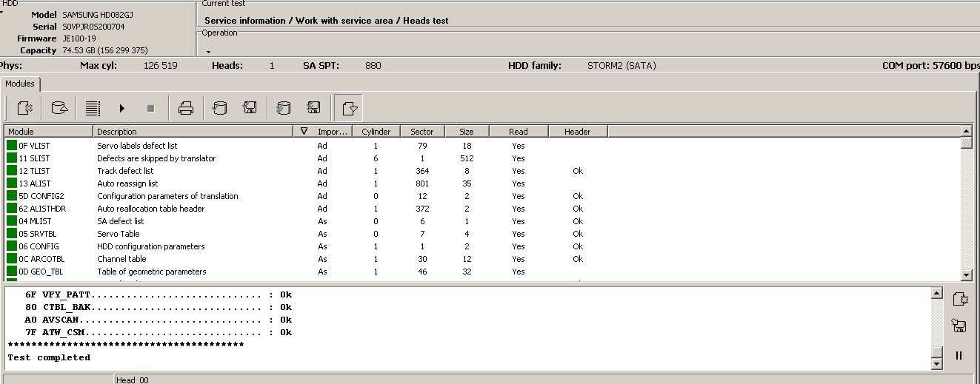The image size is (980, 384).
Task: Click green status square of 0F VLIST
Action: pyautogui.click(x=12, y=146)
